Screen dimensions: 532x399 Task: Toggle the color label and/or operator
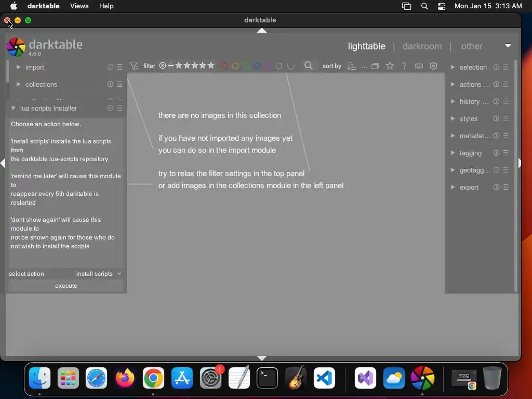click(x=291, y=66)
